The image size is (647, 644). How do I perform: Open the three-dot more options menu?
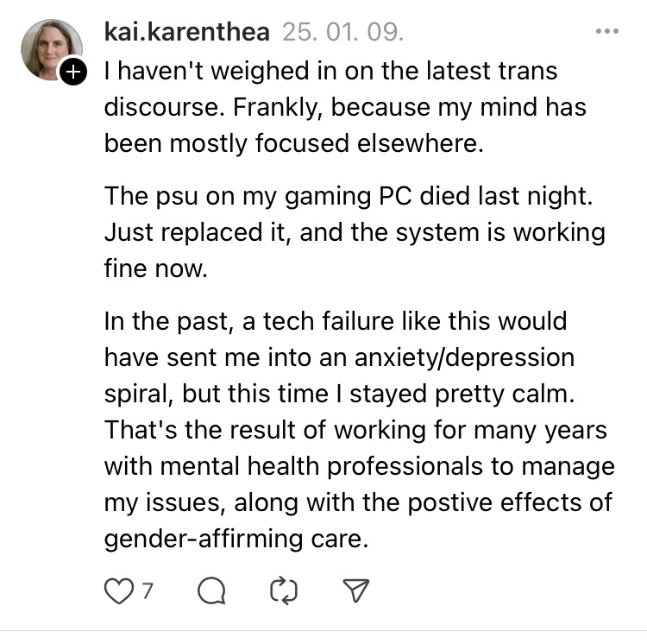607,32
